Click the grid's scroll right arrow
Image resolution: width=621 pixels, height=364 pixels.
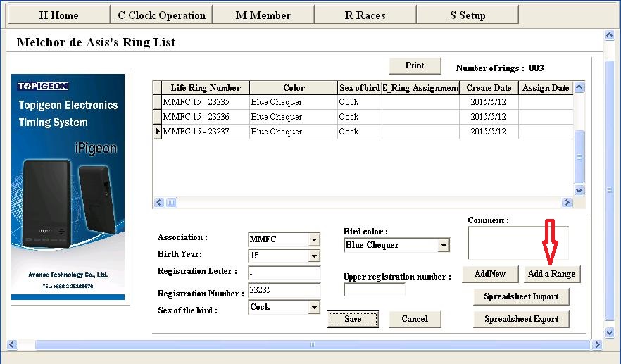point(567,202)
